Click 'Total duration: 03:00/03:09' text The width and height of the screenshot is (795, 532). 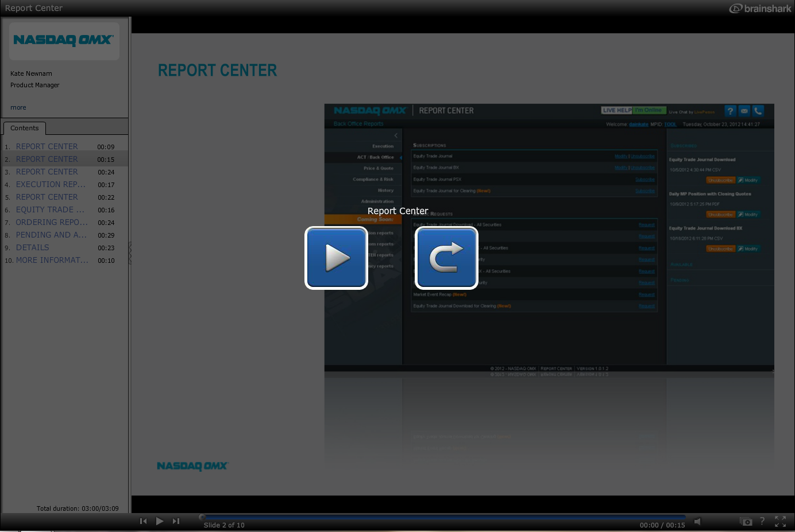tap(78, 508)
